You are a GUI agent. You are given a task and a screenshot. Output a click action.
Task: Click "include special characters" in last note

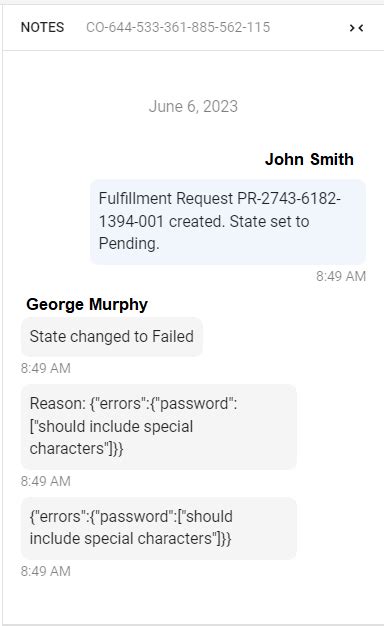click(x=123, y=539)
